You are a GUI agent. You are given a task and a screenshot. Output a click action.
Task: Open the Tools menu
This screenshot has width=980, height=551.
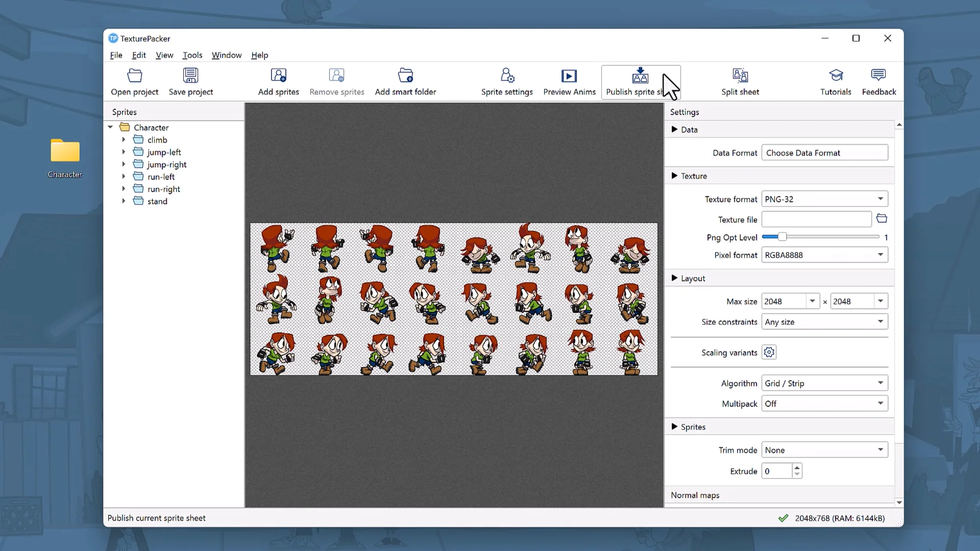192,55
